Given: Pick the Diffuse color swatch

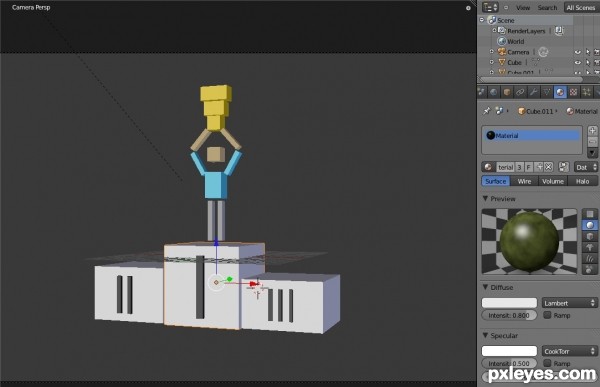Looking at the screenshot, I should (x=509, y=303).
